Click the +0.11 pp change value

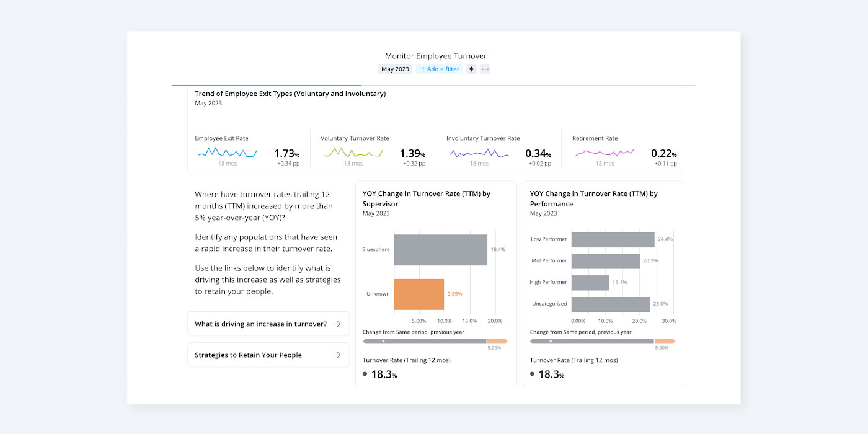click(x=666, y=164)
